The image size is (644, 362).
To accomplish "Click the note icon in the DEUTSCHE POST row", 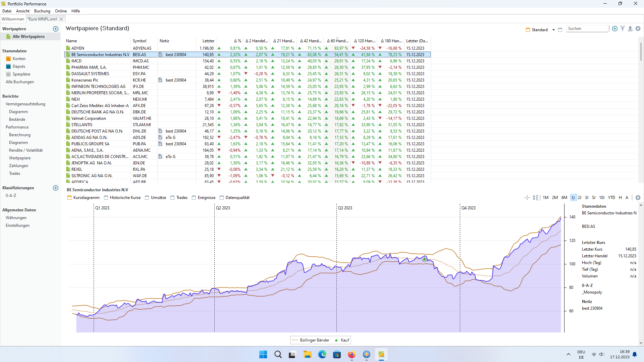I will pyautogui.click(x=160, y=131).
